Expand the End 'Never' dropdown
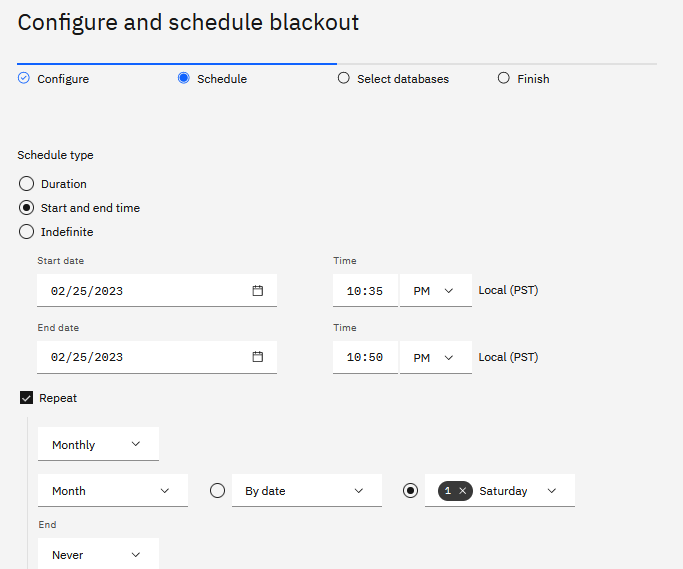 98,555
